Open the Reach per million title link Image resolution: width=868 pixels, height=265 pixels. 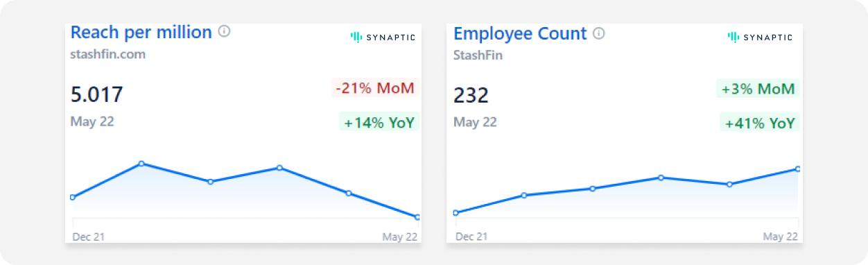[141, 32]
